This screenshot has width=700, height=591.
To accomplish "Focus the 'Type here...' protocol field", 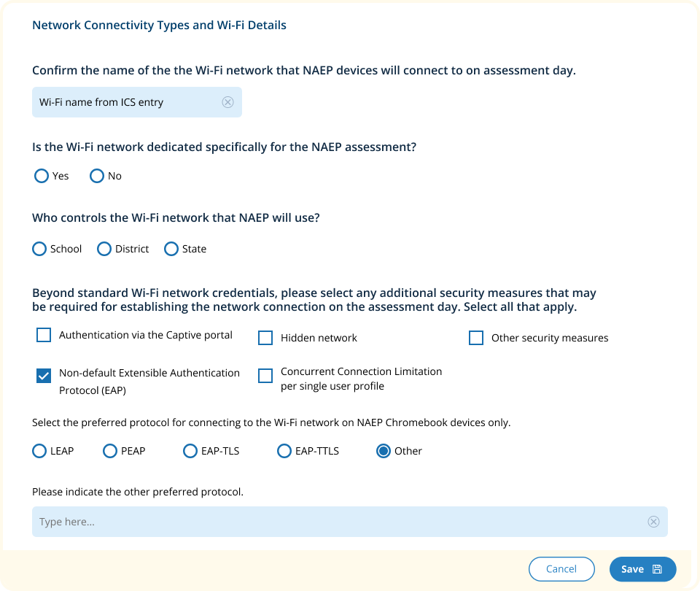I will pos(335,522).
